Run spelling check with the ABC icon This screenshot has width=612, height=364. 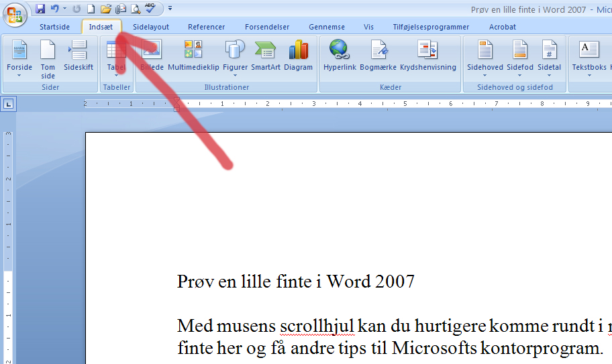150,9
